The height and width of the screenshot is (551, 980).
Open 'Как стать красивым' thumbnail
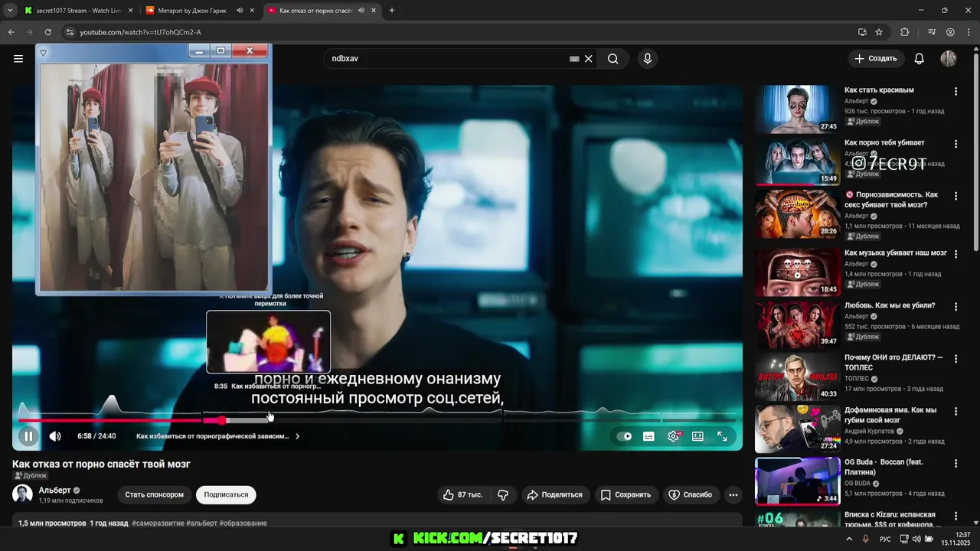(x=797, y=109)
